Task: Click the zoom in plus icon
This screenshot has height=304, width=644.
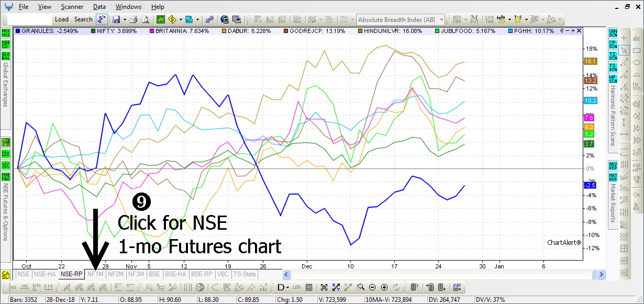Action: (384, 287)
